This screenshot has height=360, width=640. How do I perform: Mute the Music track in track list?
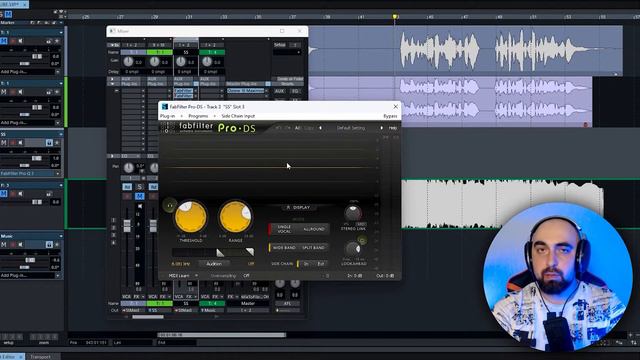(x=4, y=244)
